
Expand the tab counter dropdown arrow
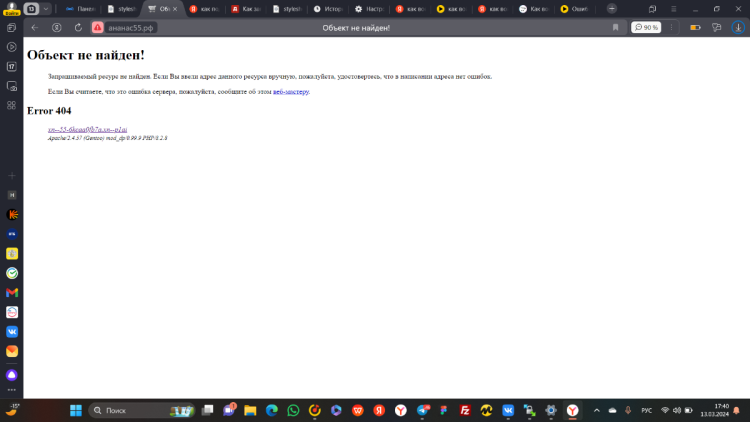(x=46, y=9)
